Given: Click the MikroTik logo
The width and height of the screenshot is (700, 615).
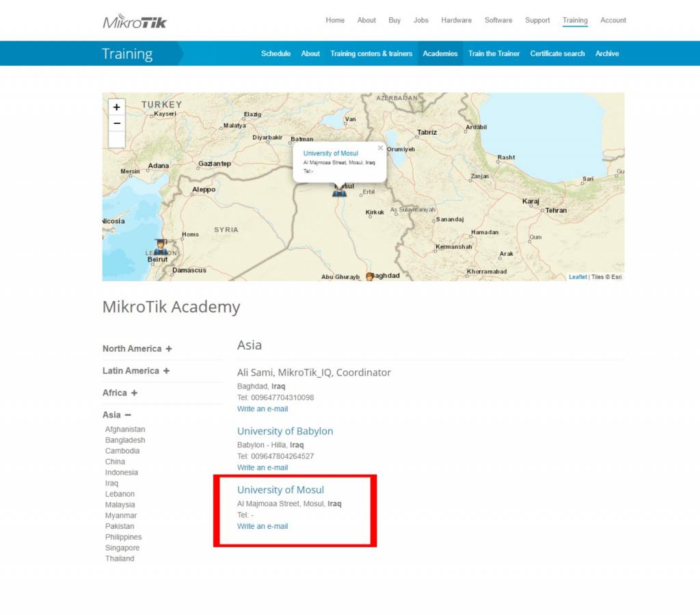Looking at the screenshot, I should (135, 21).
